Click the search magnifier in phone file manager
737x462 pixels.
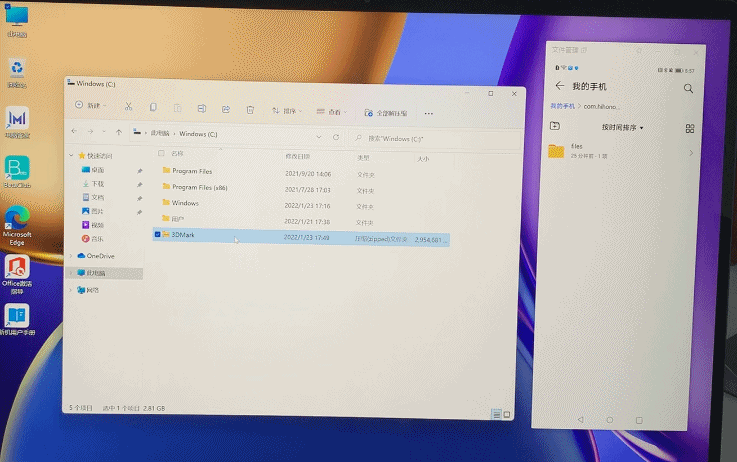click(688, 88)
